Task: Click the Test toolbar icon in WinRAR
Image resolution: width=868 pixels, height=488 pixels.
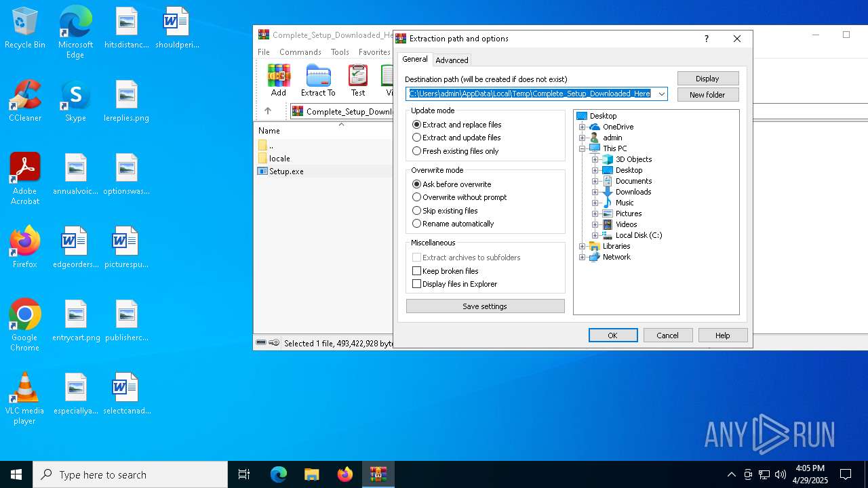Action: 358,81
